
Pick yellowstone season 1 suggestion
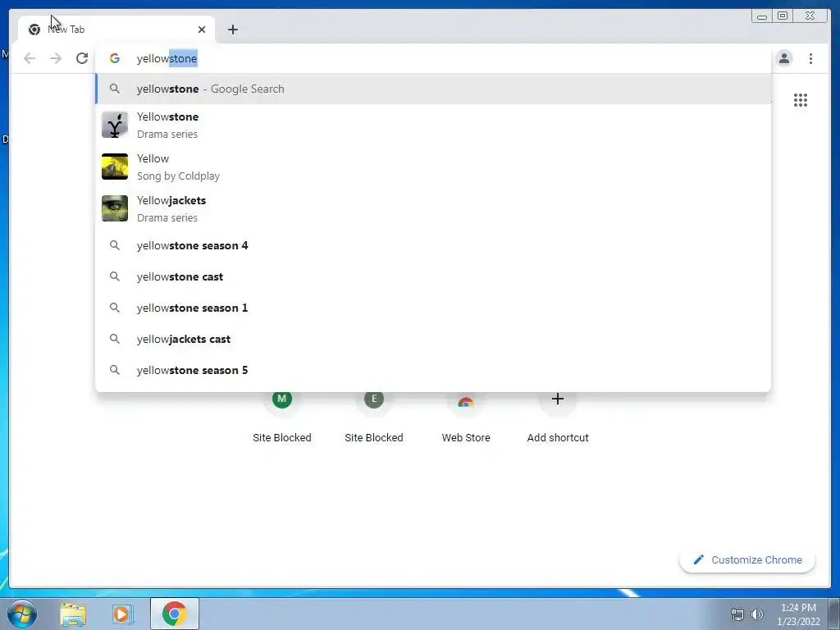[433, 308]
